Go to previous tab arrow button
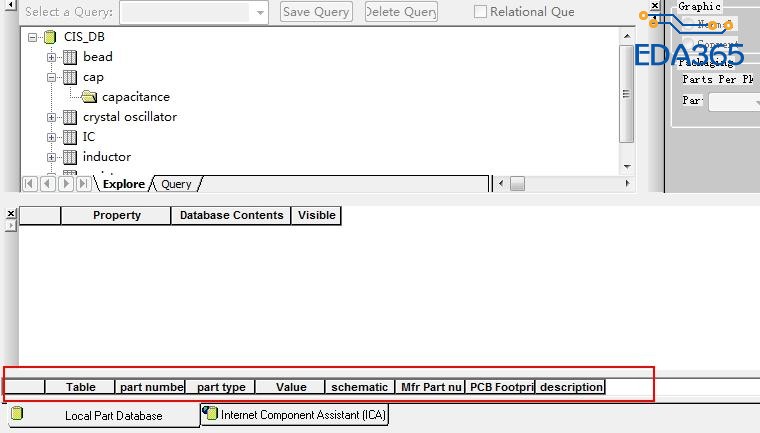 tap(48, 184)
